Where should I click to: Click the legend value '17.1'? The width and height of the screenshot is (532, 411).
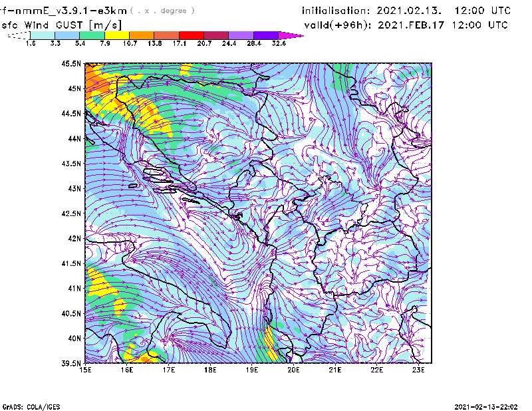[180, 43]
